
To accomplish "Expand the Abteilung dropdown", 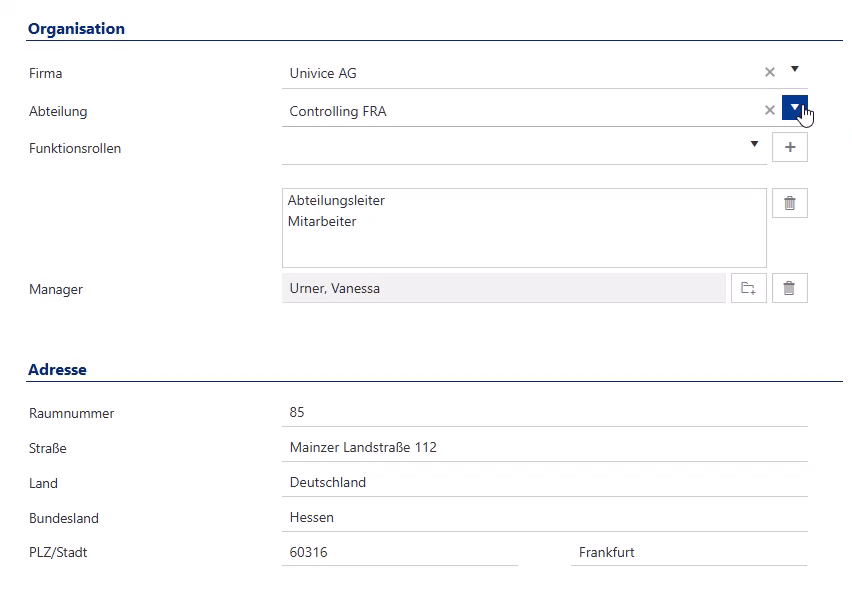I will 794,108.
